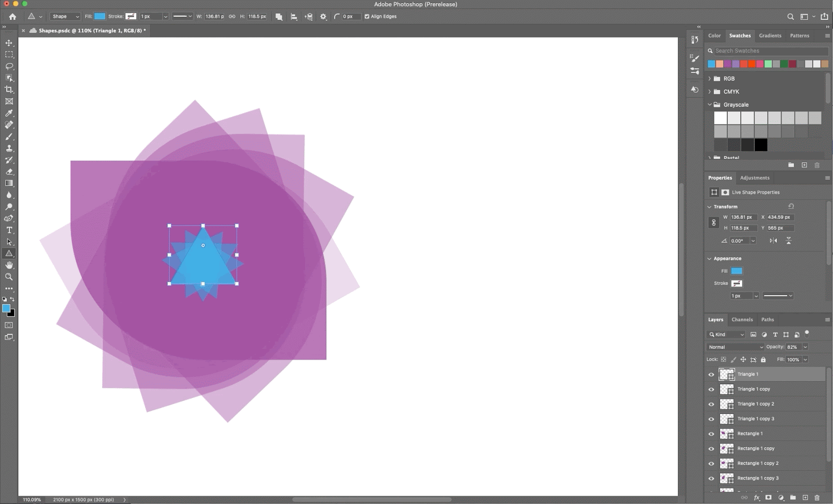This screenshot has height=504, width=833.
Task: Select the Lasso tool
Action: [9, 66]
